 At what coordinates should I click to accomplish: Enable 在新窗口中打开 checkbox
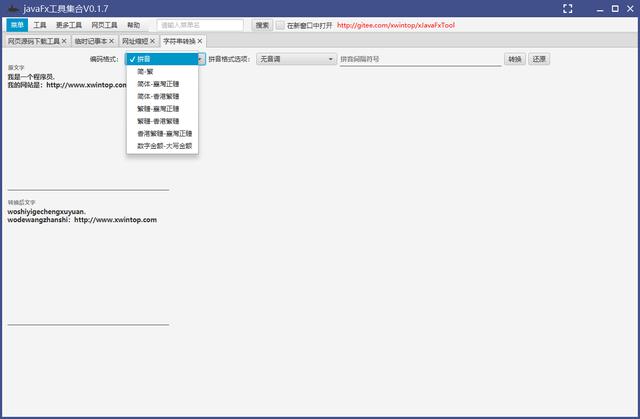coord(280,25)
